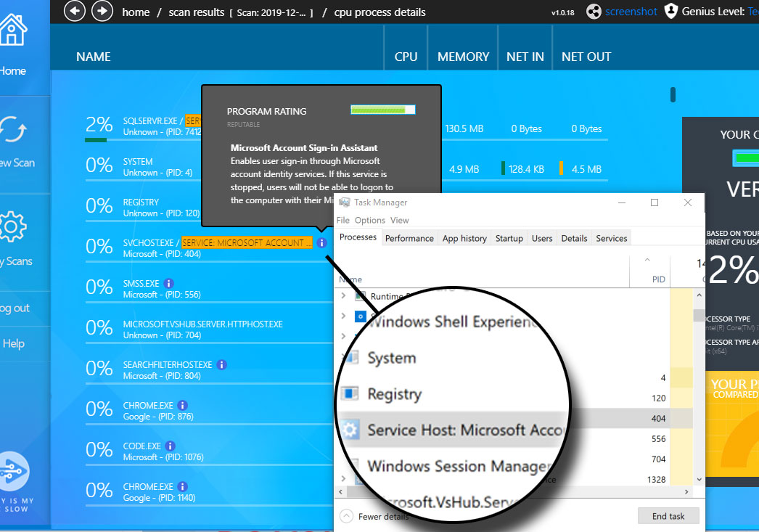Open the Options menu in Task Manager
Image resolution: width=759 pixels, height=532 pixels.
pos(370,220)
